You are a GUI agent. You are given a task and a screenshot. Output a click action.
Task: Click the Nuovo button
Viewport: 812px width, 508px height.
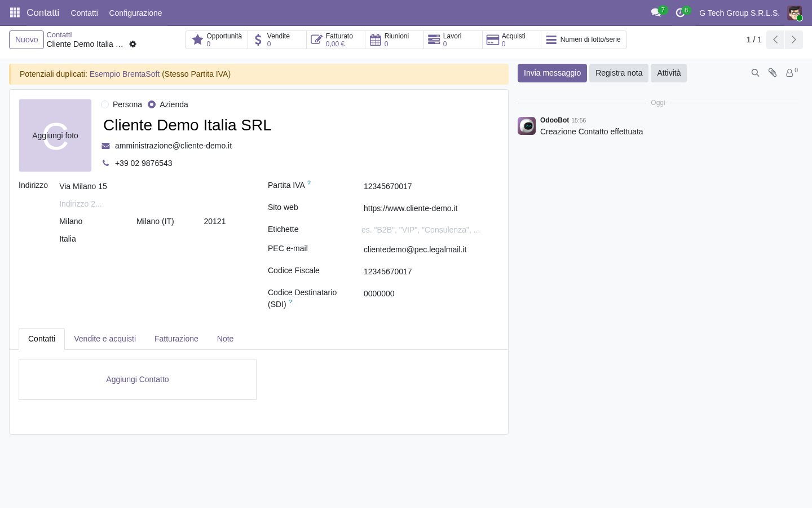coord(27,40)
